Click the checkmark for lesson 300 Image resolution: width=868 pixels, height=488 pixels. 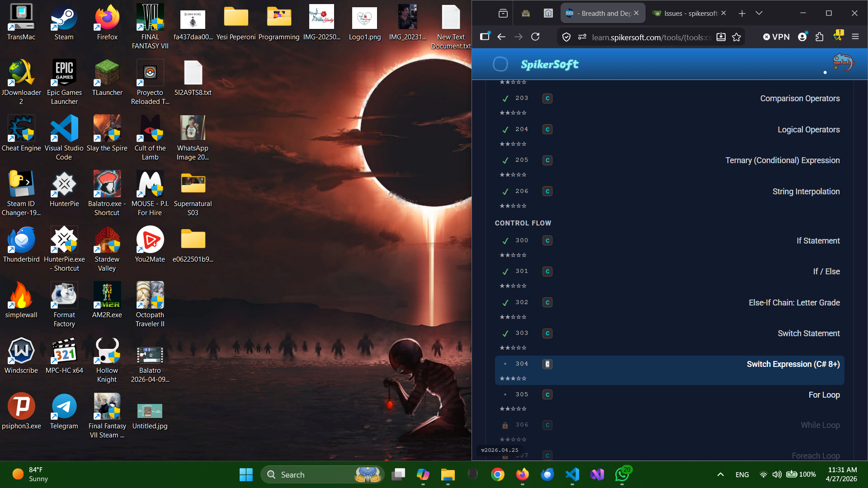coord(505,241)
